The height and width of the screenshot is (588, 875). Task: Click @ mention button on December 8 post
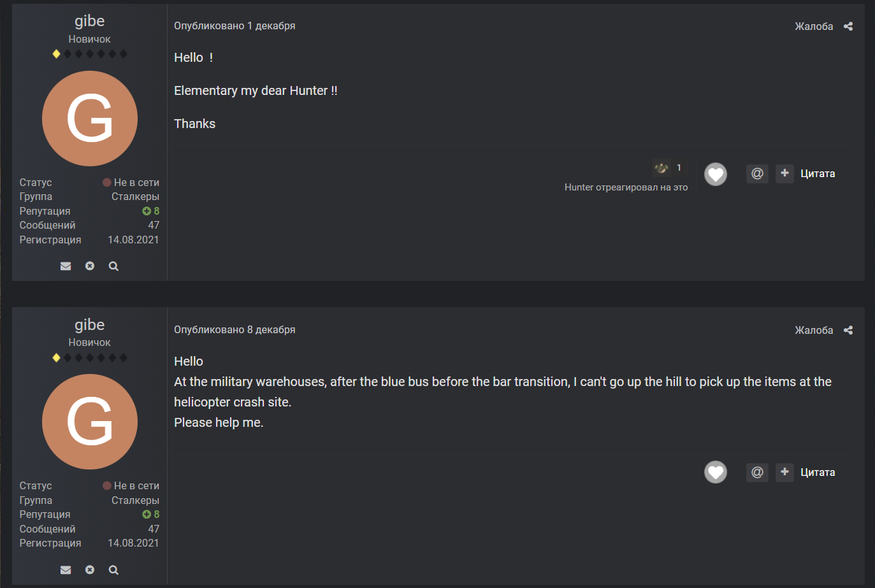pos(757,472)
